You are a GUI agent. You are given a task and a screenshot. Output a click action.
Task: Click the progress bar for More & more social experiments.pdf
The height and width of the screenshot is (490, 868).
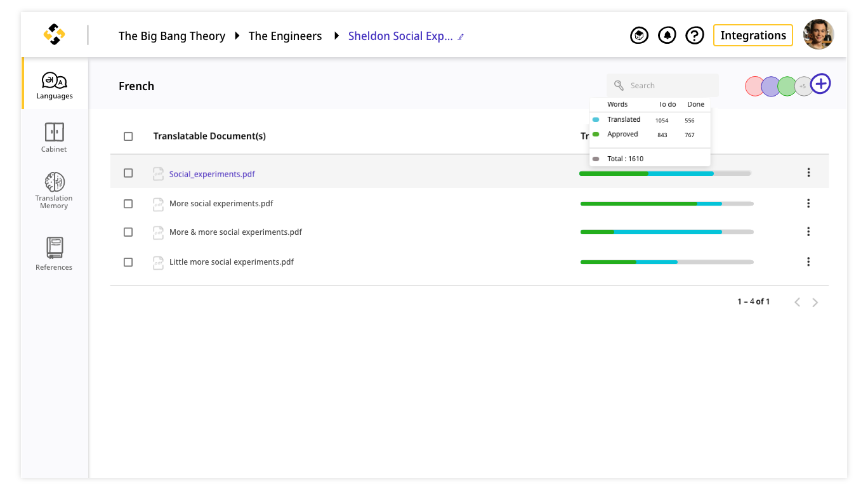tap(666, 232)
